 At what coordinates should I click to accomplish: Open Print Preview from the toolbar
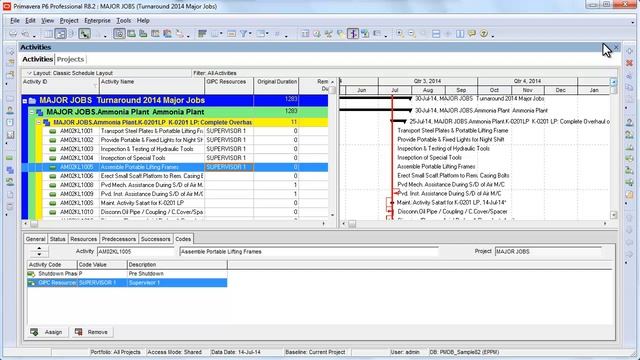[x=25, y=34]
